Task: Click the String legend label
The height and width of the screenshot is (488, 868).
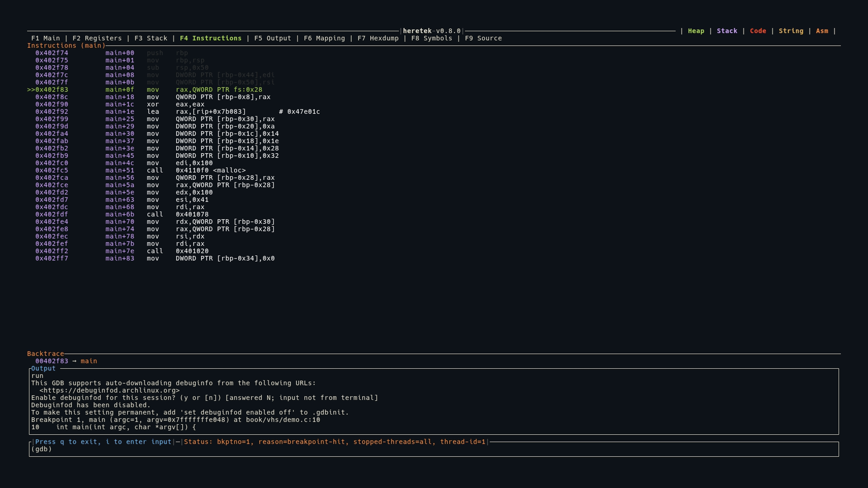Action: tap(791, 31)
